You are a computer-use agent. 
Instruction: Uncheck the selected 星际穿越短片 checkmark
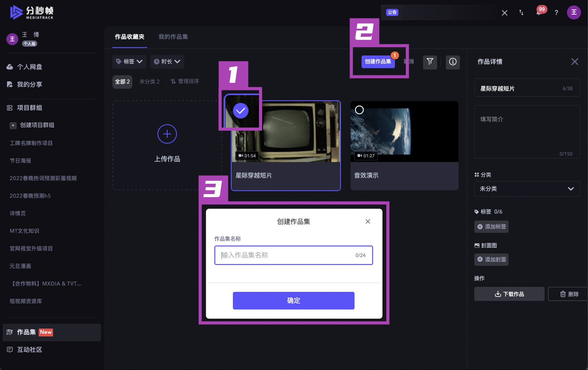click(241, 111)
